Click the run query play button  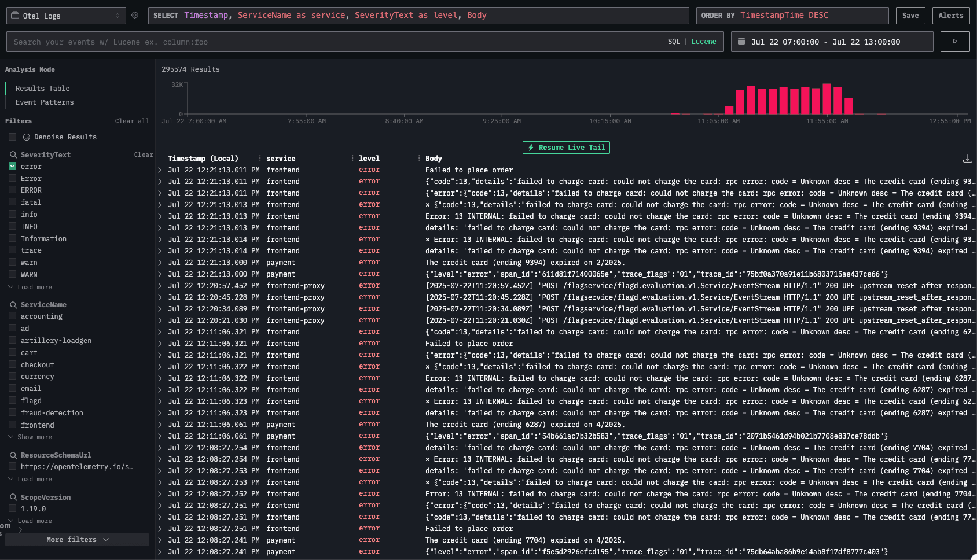[x=954, y=42]
